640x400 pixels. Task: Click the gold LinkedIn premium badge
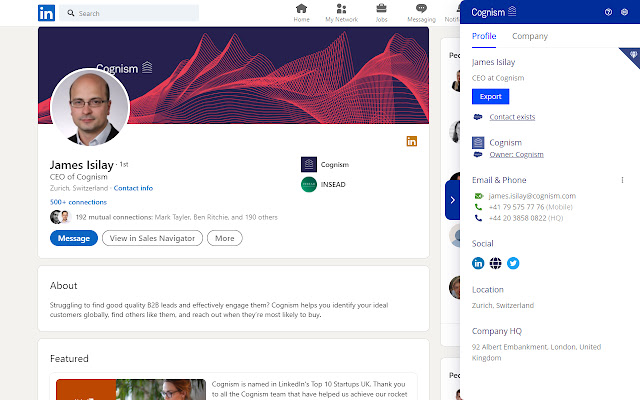point(411,141)
